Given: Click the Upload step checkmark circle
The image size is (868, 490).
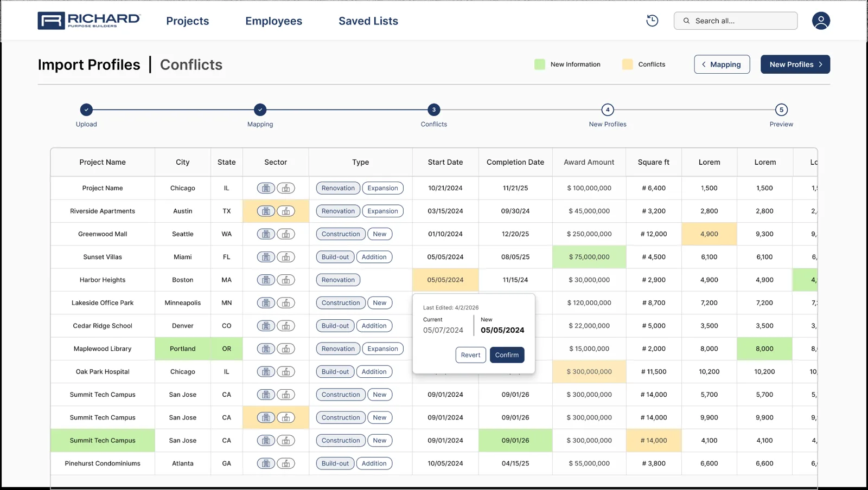Looking at the screenshot, I should pos(86,109).
